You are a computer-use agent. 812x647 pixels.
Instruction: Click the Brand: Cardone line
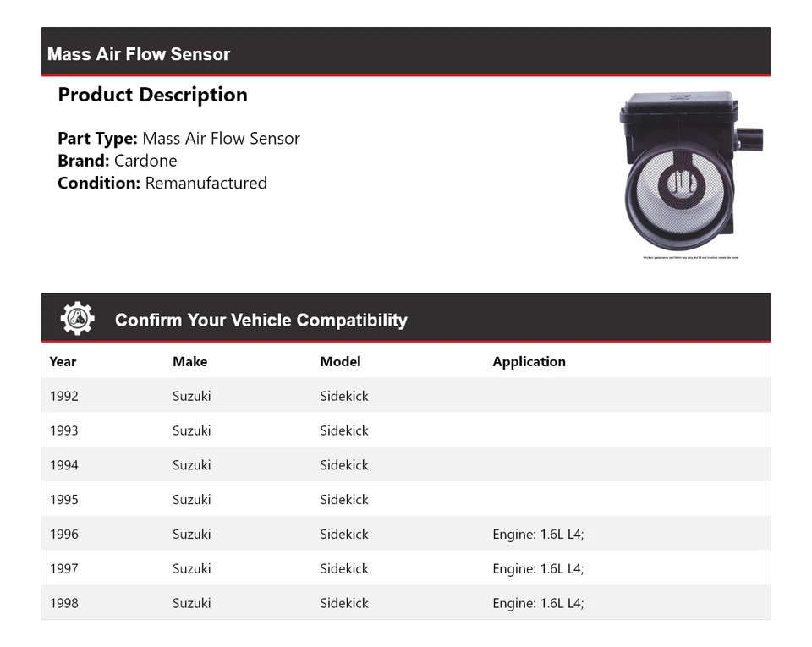[x=118, y=161]
